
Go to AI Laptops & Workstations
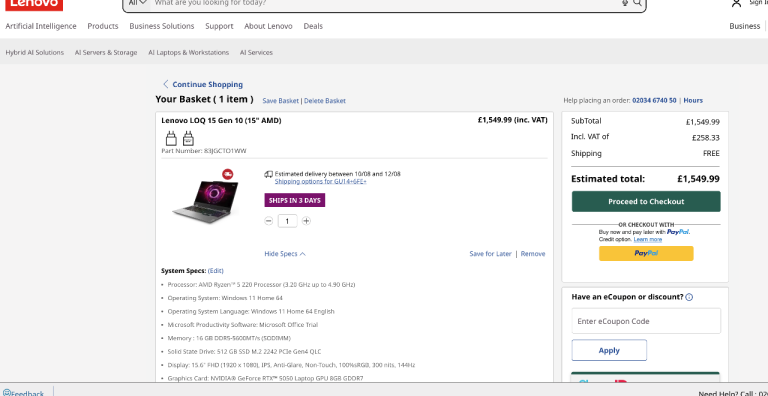pyautogui.click(x=189, y=52)
